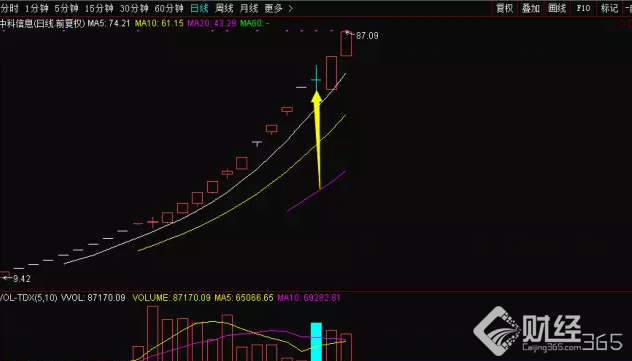The height and width of the screenshot is (361, 632).
Task: Click the 标记 mark button
Action: [609, 8]
